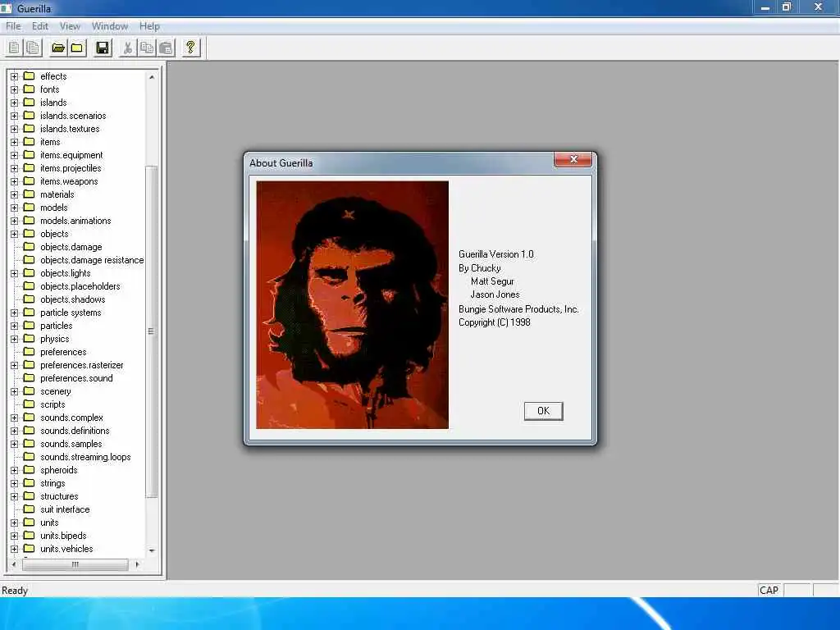Close the About Guerilla dialog

pos(573,159)
